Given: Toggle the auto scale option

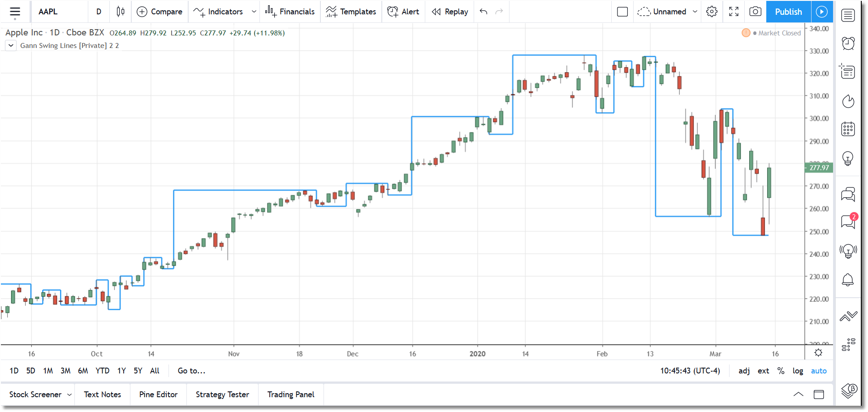Looking at the screenshot, I should (819, 371).
